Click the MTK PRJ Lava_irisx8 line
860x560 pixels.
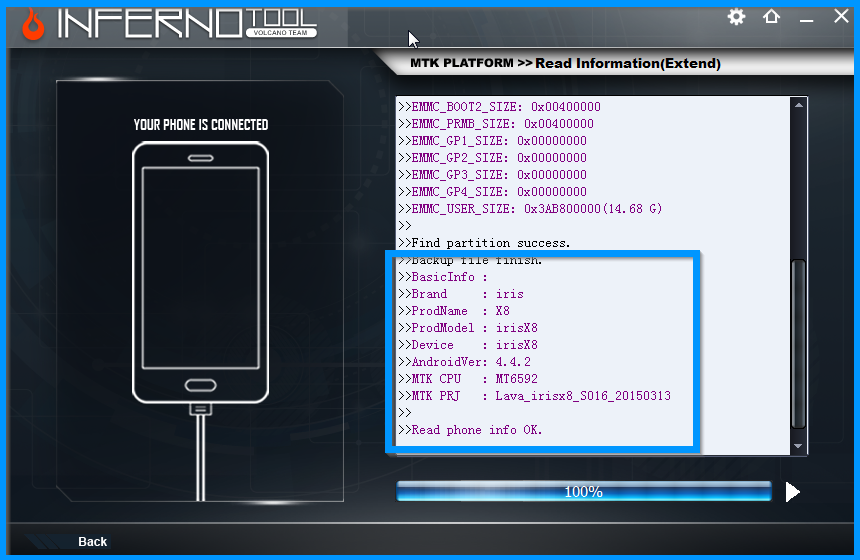pyautogui.click(x=535, y=395)
